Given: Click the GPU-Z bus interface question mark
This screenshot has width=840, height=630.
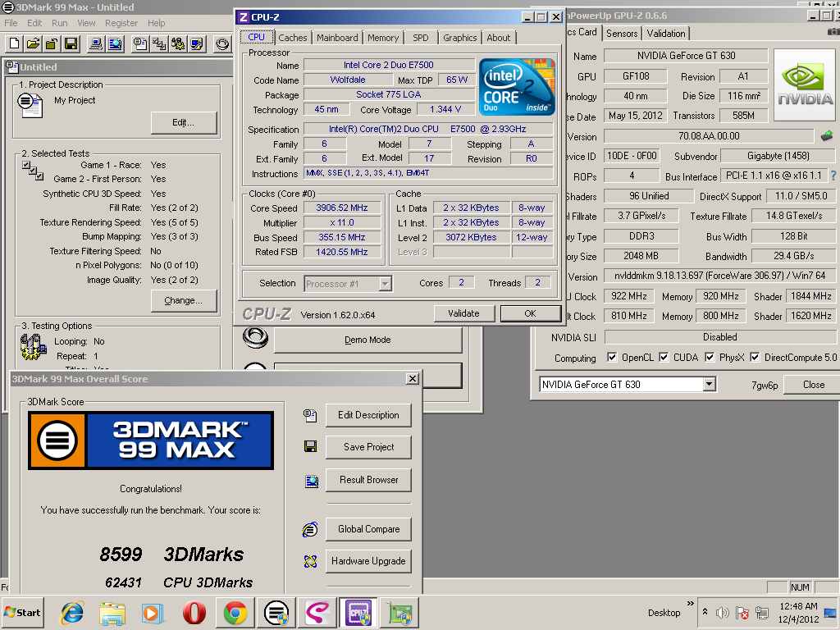Looking at the screenshot, I should (x=833, y=176).
